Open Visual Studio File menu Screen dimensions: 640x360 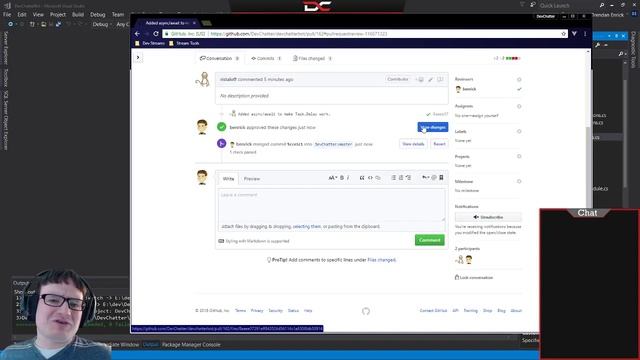pos(7,15)
